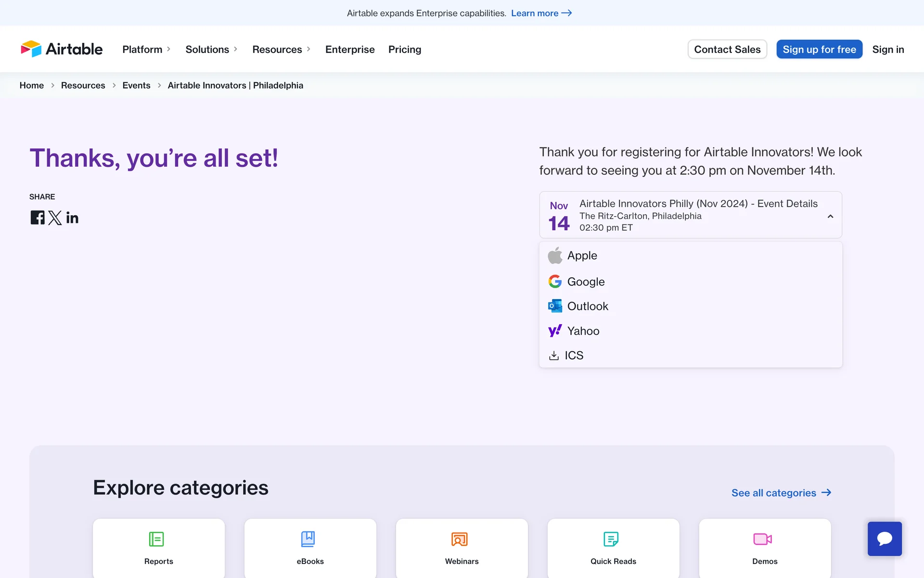This screenshot has height=578, width=924.
Task: Download the ICS calendar file
Action: point(573,355)
